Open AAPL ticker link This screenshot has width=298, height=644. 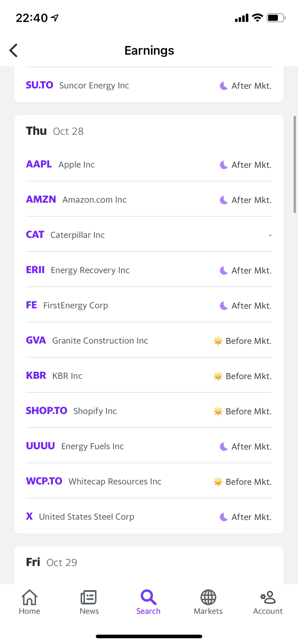click(39, 164)
